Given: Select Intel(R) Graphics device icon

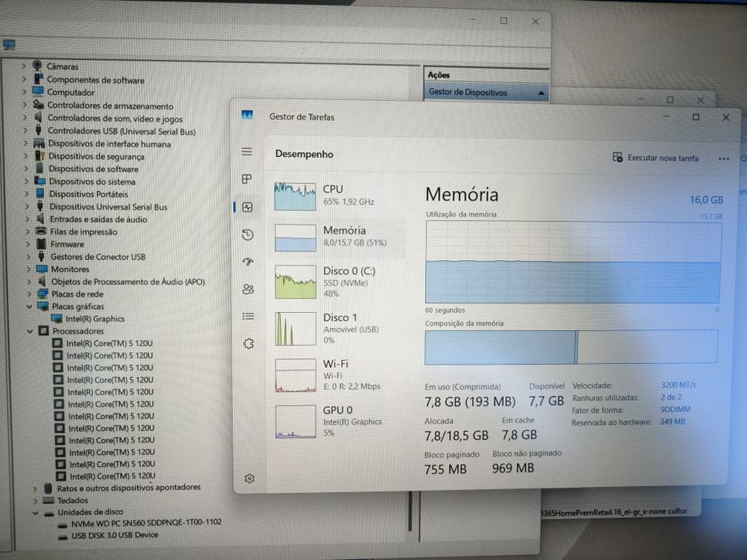Looking at the screenshot, I should click(x=57, y=318).
